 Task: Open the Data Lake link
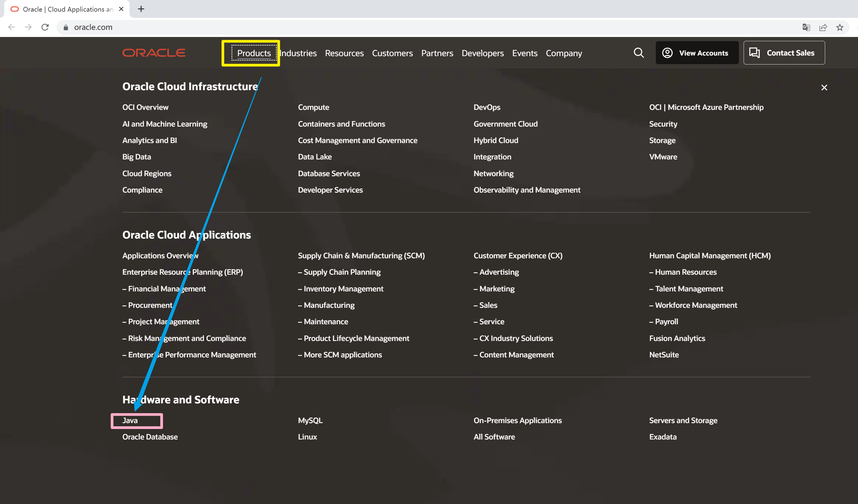tap(314, 157)
